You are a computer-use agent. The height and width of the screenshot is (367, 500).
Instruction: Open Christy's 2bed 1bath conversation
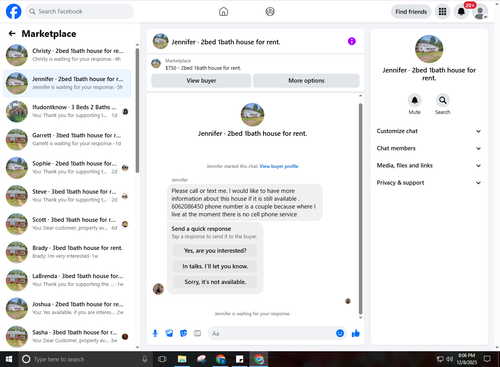tap(68, 55)
